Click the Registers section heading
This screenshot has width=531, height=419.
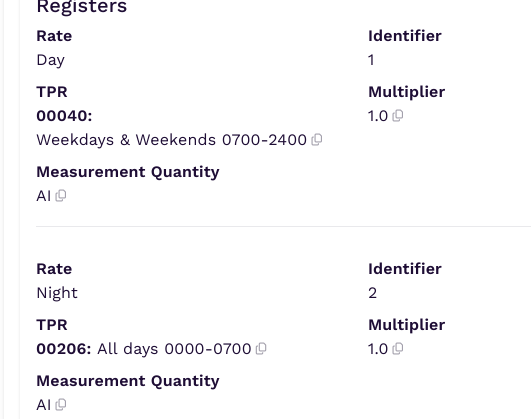tap(82, 6)
